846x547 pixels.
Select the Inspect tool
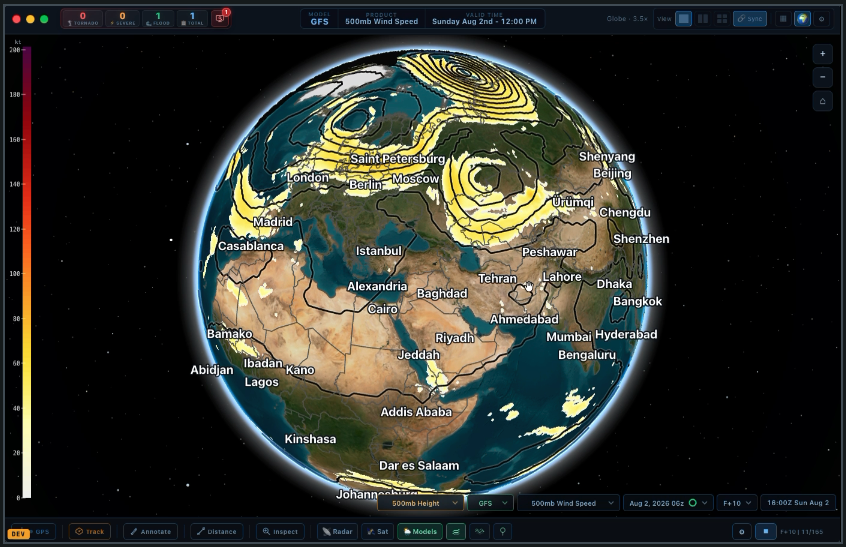[x=280, y=531]
